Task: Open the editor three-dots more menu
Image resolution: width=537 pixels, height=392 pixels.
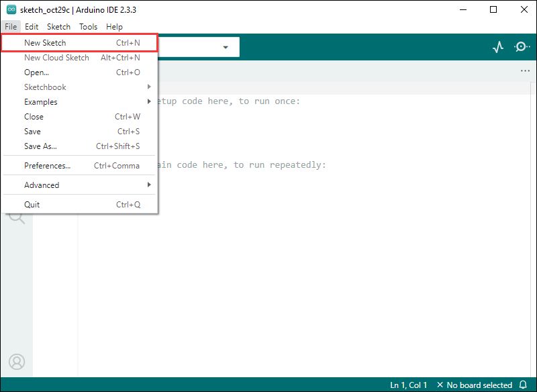Action: pyautogui.click(x=525, y=71)
